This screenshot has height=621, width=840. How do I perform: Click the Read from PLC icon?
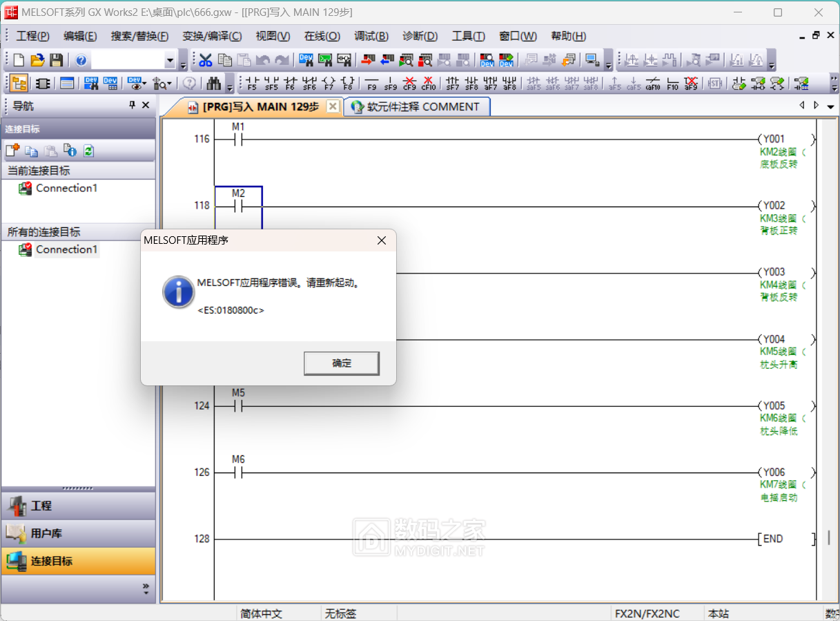click(x=387, y=60)
